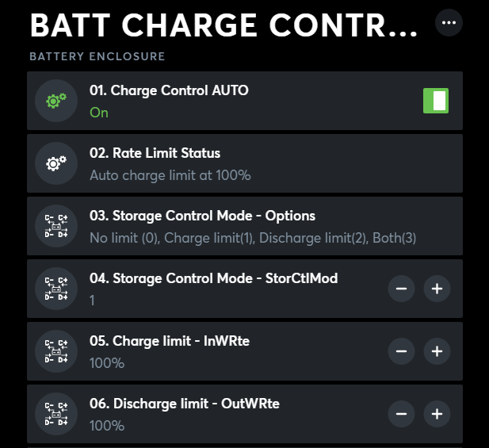Click the StorCtlMod battery icon

pos(56,289)
